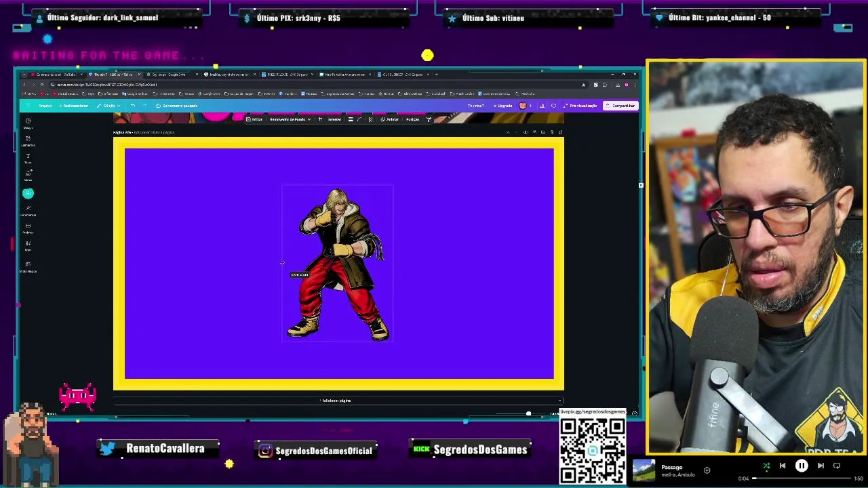
Task: Click the corner rounding icon in image toolbar
Action: (359, 119)
